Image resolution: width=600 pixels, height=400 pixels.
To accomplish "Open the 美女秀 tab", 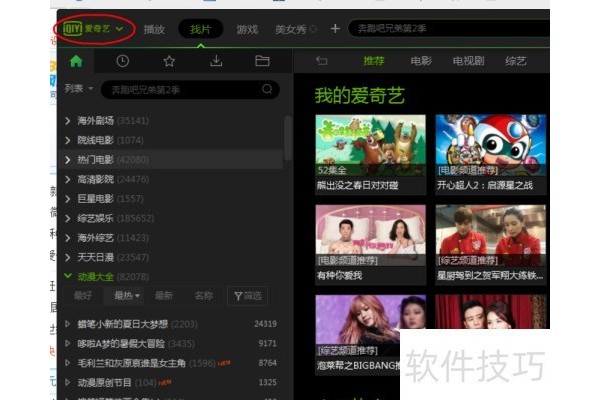I will (290, 29).
